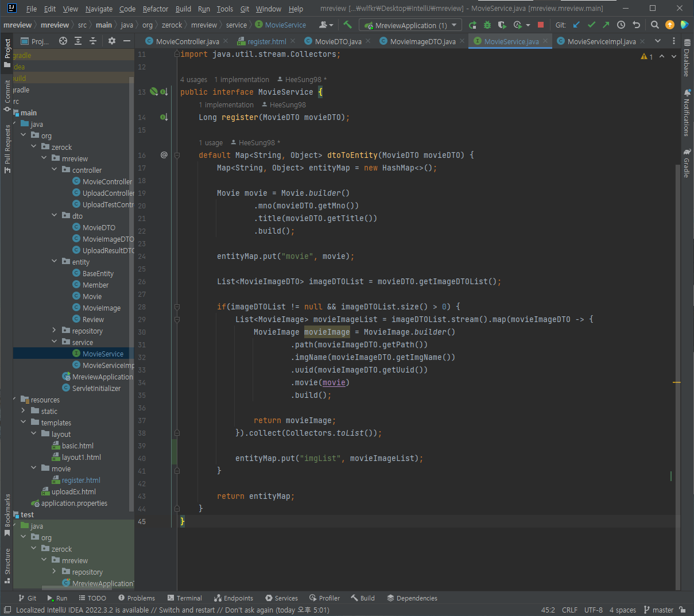Run with Coverage icon in toolbar
Viewport: 694px width, 616px height.
point(502,25)
